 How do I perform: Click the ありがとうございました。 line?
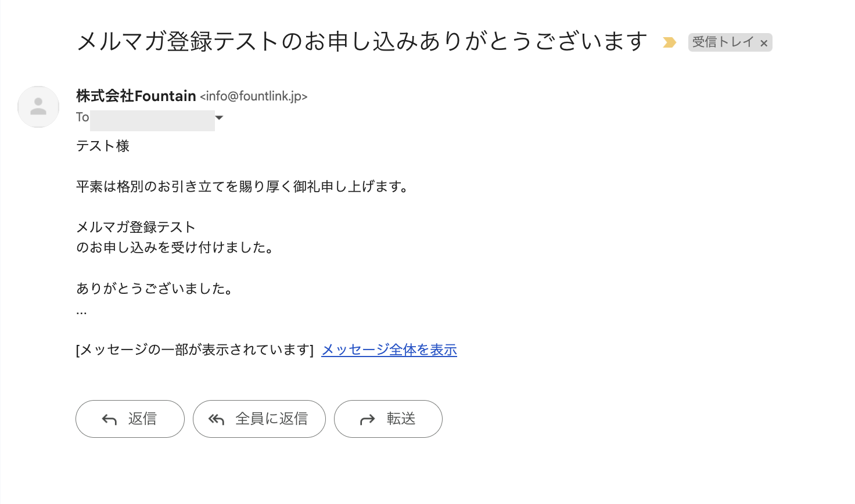click(155, 289)
